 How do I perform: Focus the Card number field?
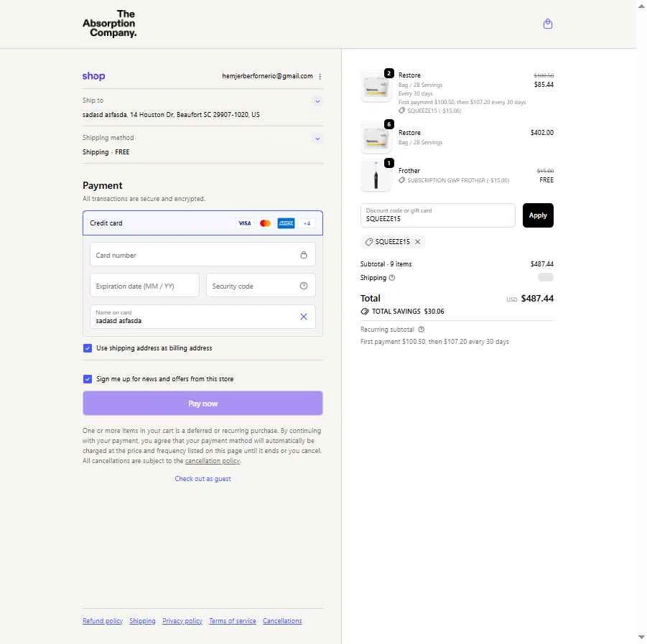pyautogui.click(x=203, y=255)
